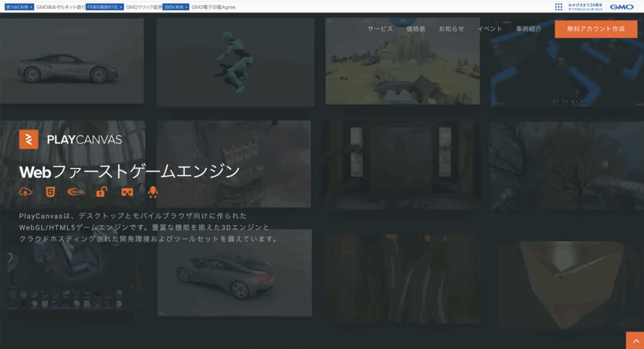Click the 使うほどお得 blue tag

19,7
